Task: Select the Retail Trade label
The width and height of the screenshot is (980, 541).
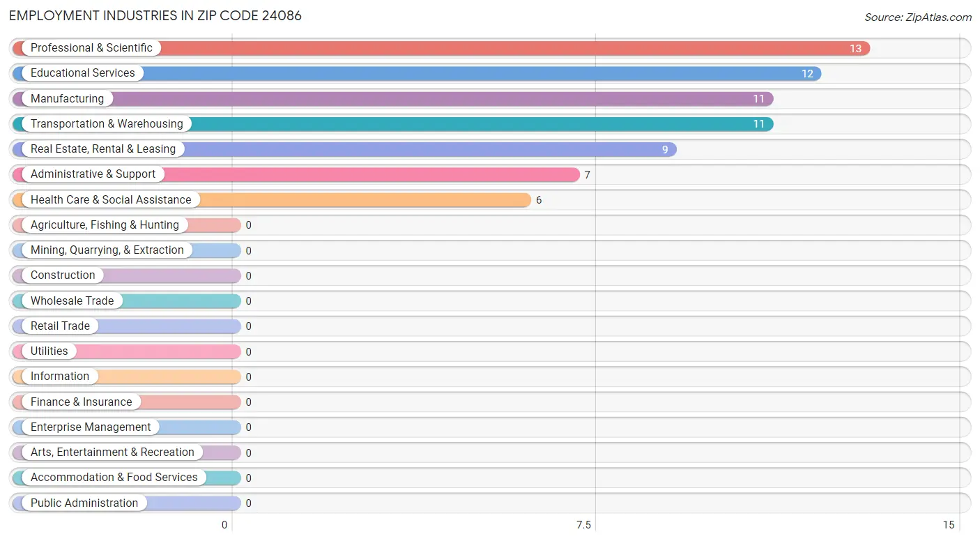Action: click(60, 326)
